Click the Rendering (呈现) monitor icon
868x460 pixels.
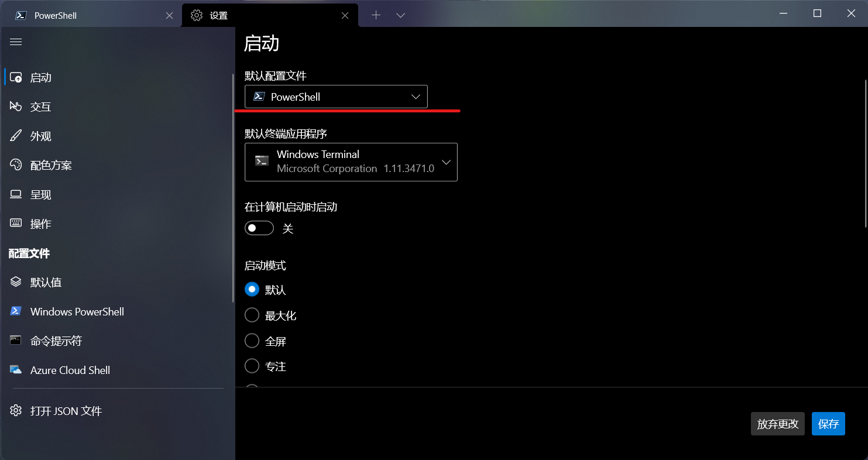(16, 194)
